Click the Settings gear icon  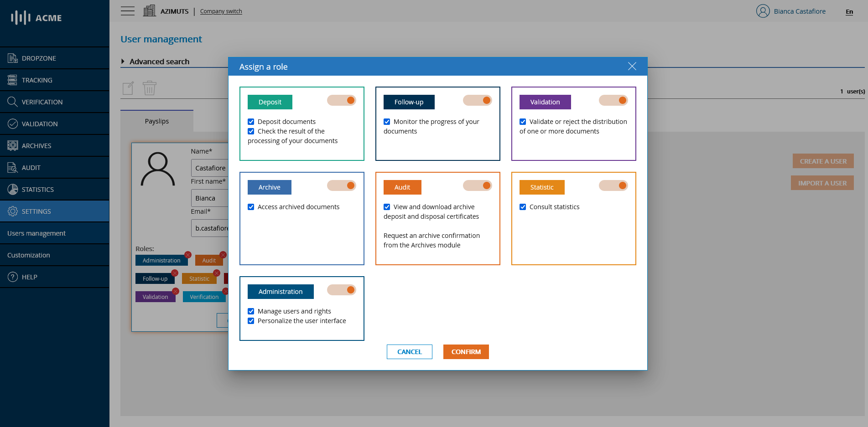12,211
